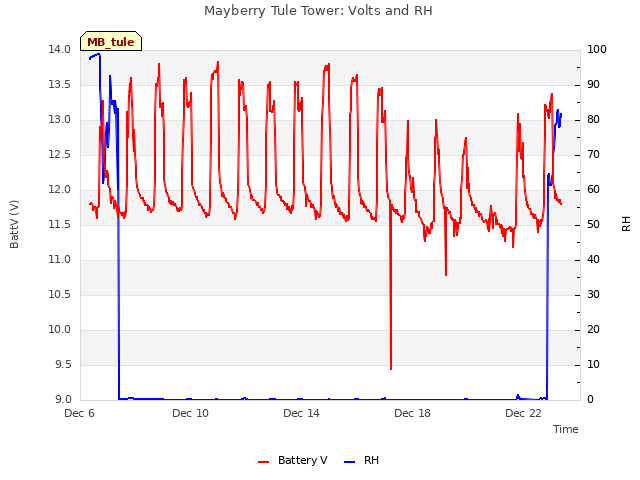Click the 12.0 left axis value

(60, 190)
